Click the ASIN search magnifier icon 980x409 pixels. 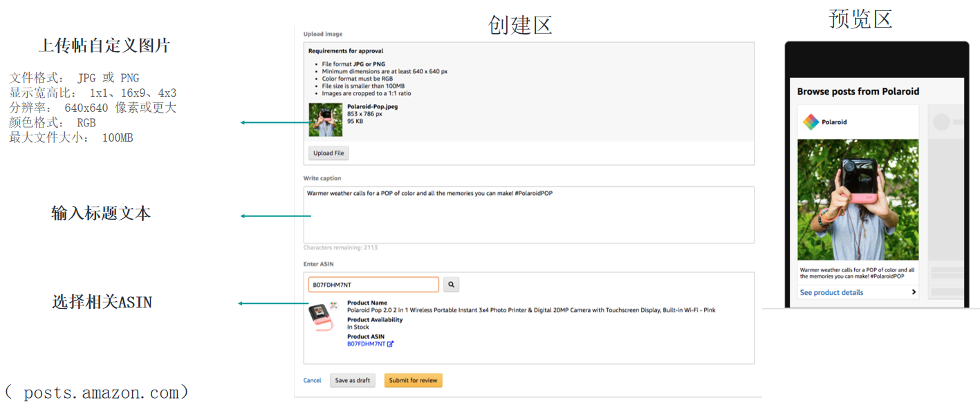pos(451,284)
